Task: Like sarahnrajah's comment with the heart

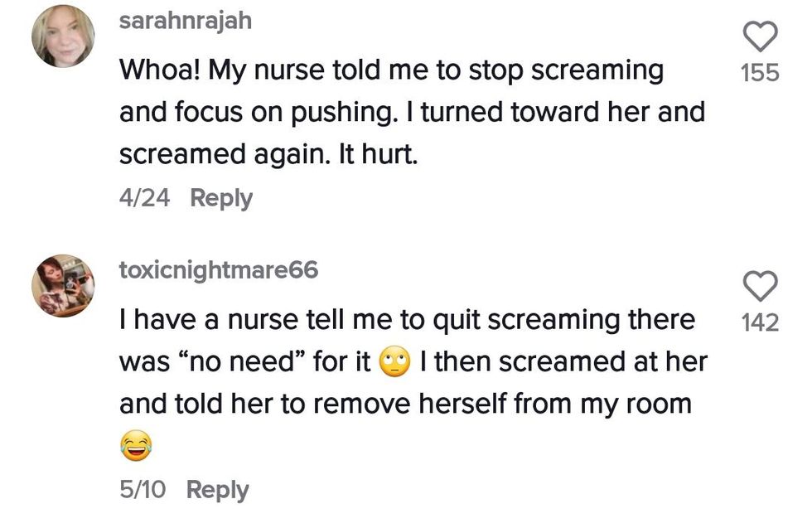Action: (760, 36)
